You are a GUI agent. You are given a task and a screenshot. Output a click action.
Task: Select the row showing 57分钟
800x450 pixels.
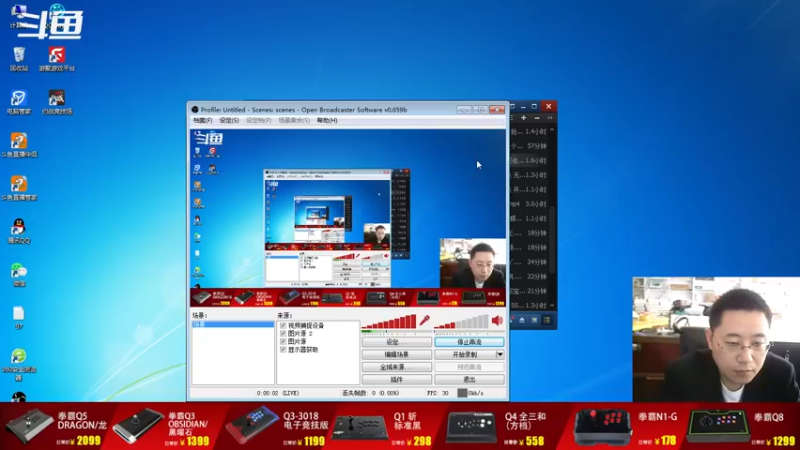click(x=529, y=146)
